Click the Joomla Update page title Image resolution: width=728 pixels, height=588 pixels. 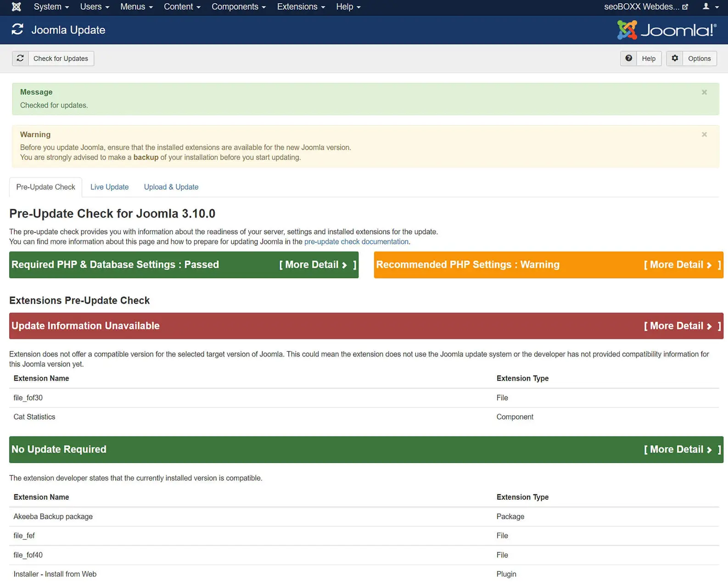68,30
